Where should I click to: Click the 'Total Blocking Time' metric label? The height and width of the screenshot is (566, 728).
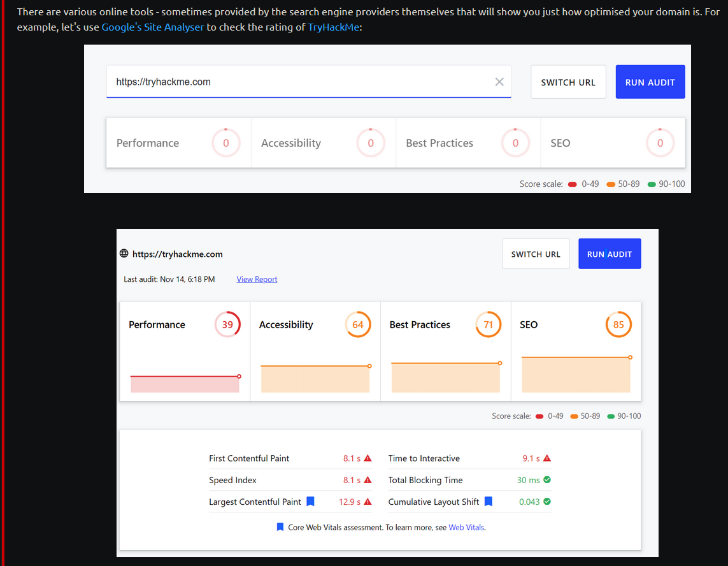coord(425,480)
